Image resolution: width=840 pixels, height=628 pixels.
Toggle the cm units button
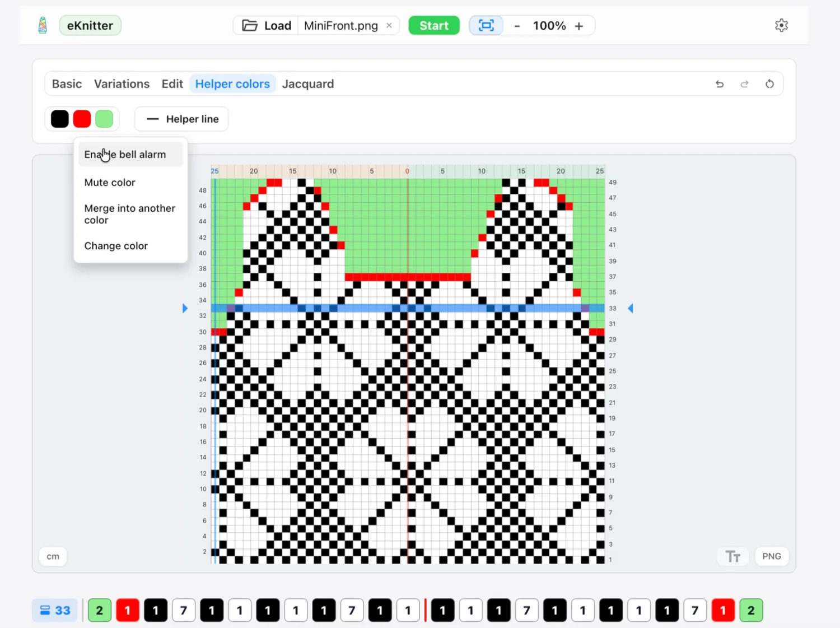(x=53, y=556)
